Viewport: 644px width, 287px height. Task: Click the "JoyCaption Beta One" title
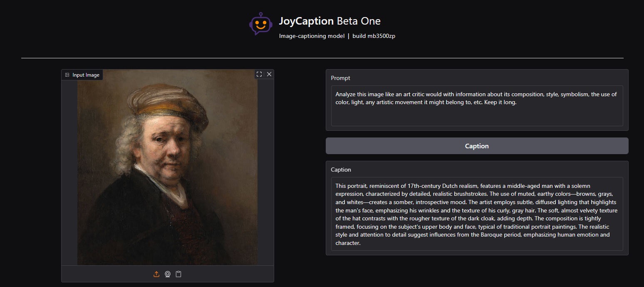point(329,21)
